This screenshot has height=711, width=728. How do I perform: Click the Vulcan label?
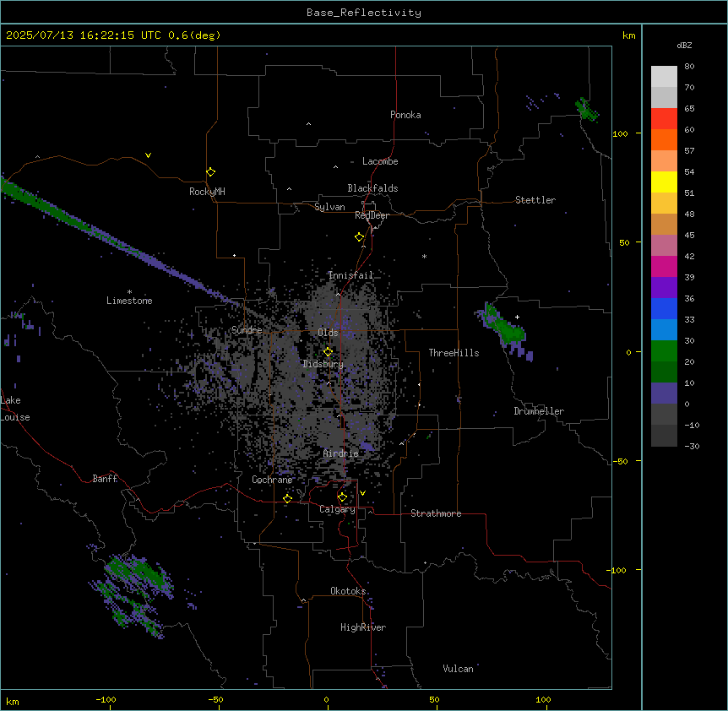(x=459, y=669)
